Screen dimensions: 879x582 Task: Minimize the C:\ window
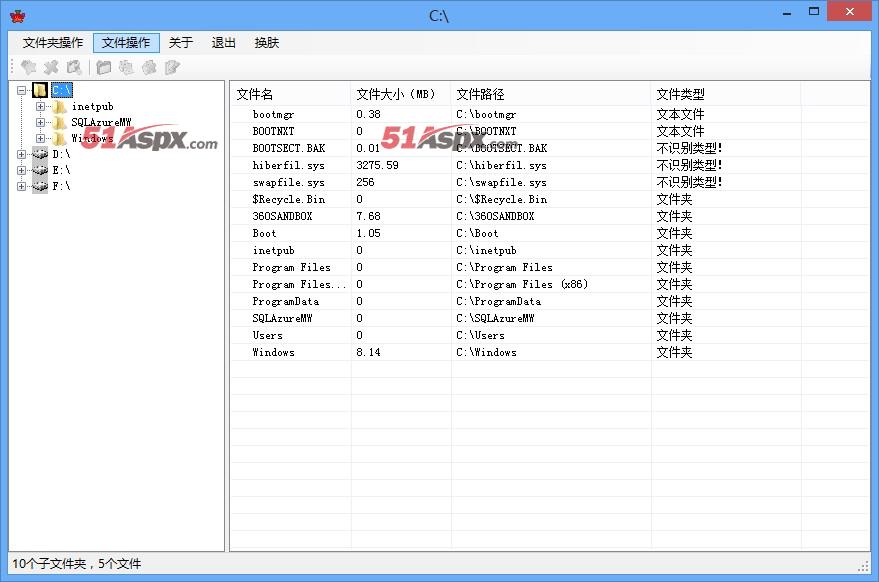[x=787, y=12]
